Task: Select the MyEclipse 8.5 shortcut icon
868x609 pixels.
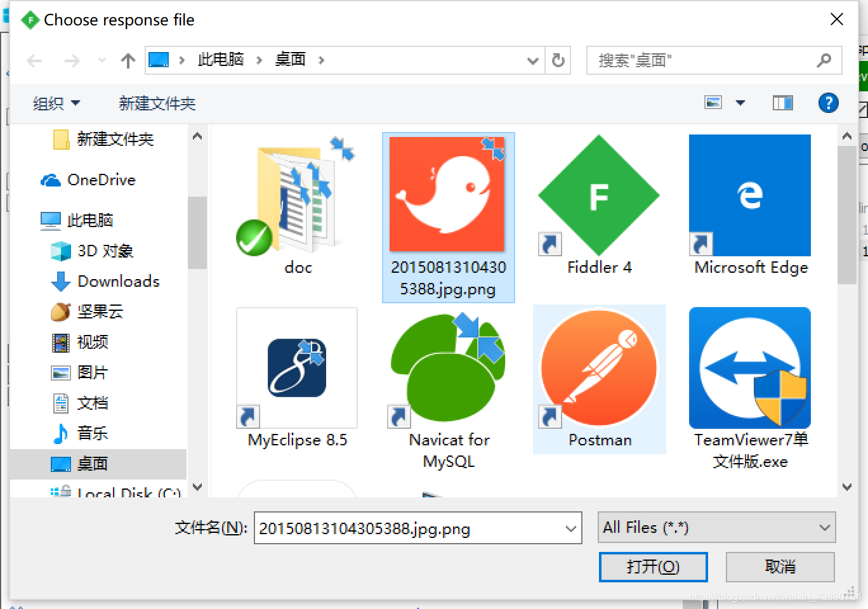Action: (297, 368)
